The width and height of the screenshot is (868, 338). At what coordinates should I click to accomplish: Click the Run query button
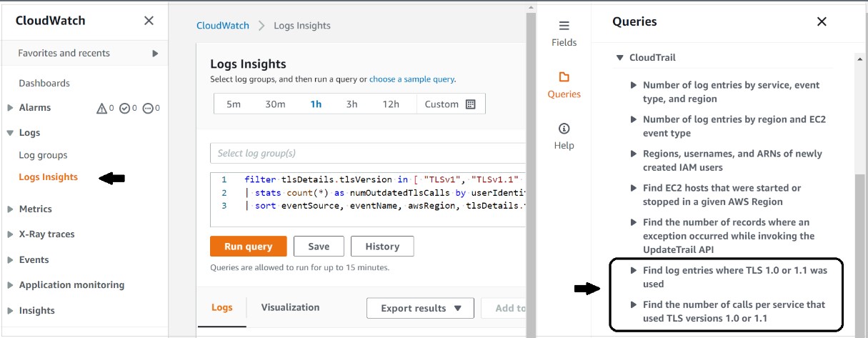click(248, 247)
